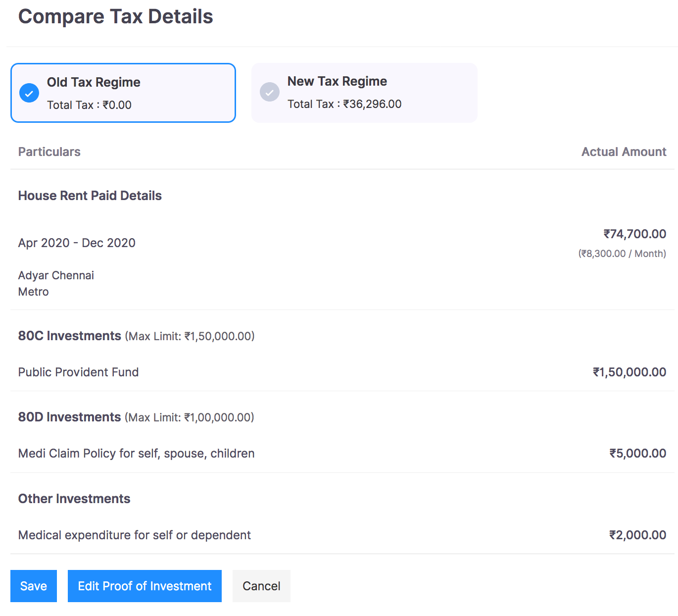The width and height of the screenshot is (678, 616).
Task: Click the Medical expenditure for self or dependent label
Action: click(x=135, y=535)
